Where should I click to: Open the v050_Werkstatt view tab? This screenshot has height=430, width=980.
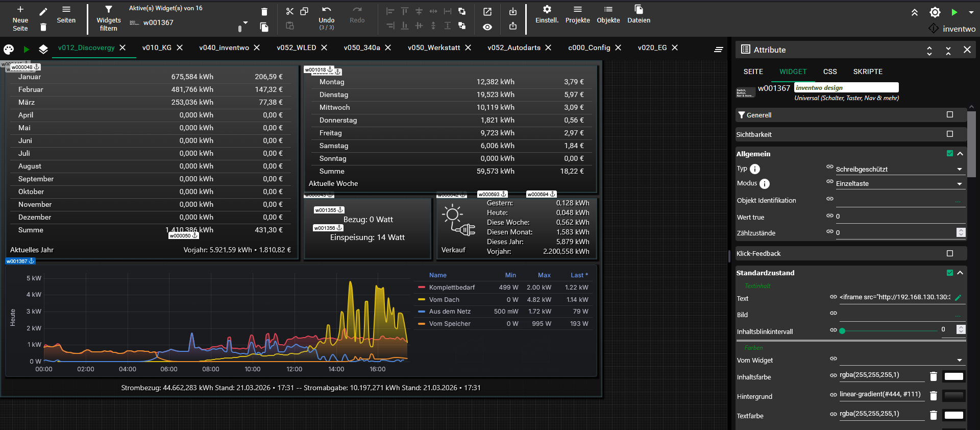pyautogui.click(x=433, y=47)
